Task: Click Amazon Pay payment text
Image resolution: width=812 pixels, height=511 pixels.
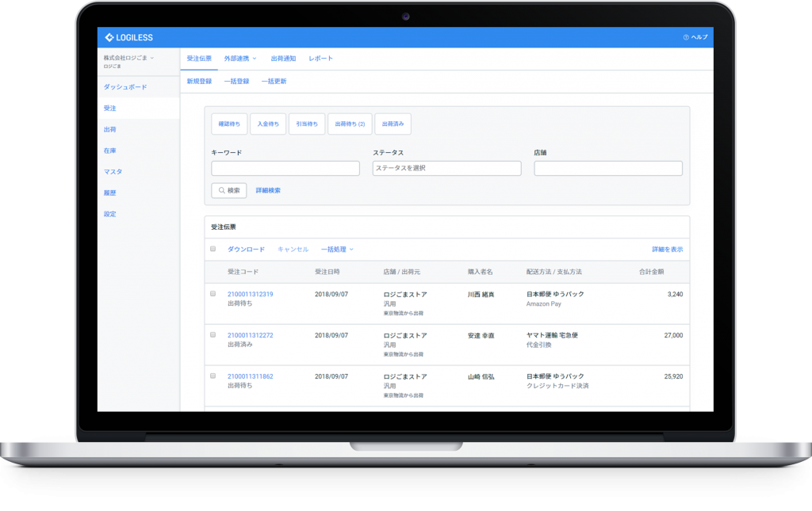Action: (x=544, y=304)
